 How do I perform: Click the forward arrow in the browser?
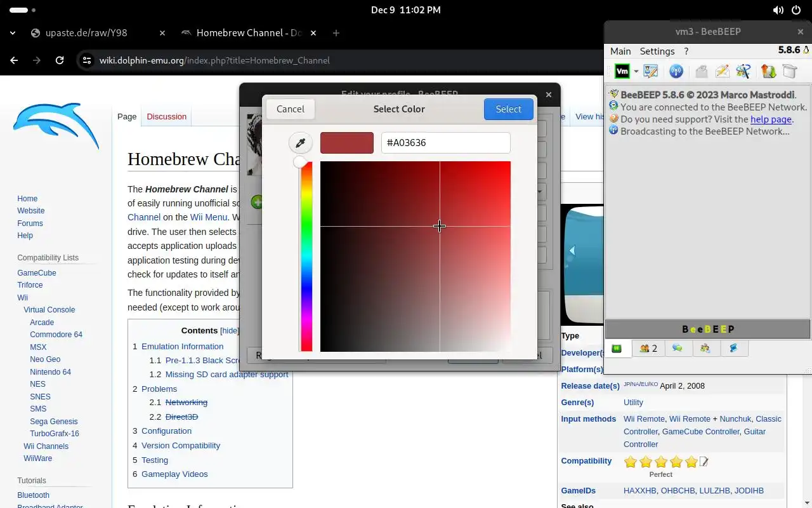[37, 60]
